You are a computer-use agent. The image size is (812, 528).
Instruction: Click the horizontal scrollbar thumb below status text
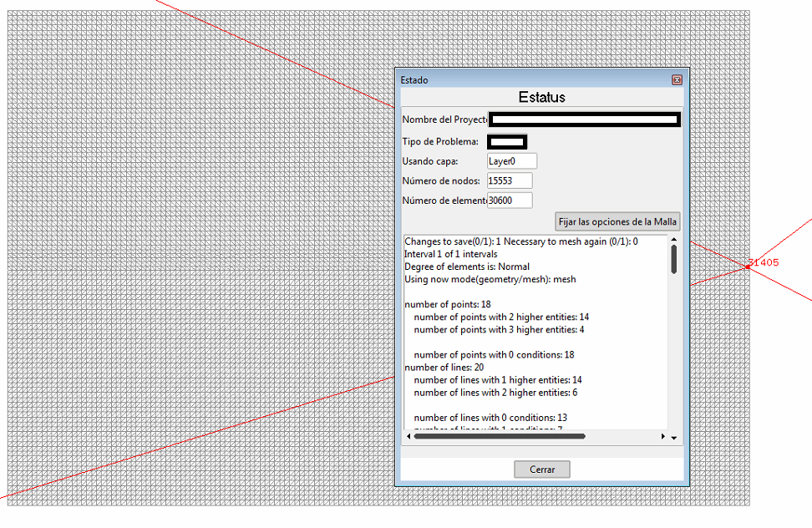pos(500,436)
